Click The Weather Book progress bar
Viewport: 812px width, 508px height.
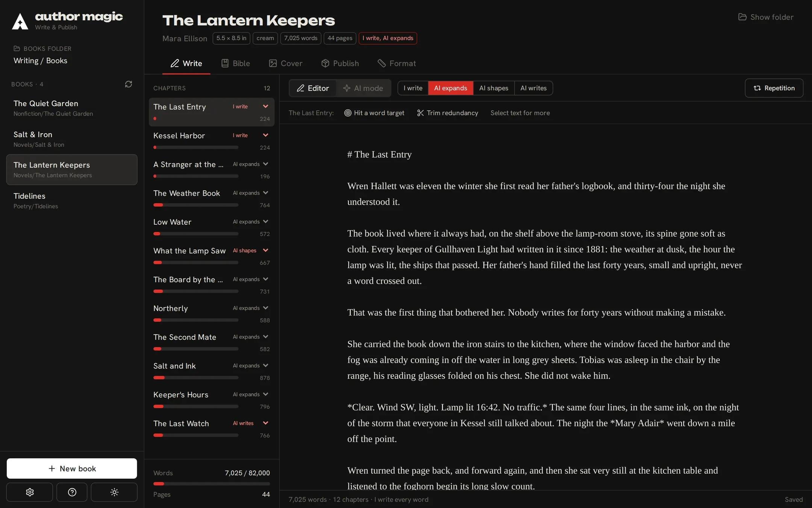[x=196, y=205]
